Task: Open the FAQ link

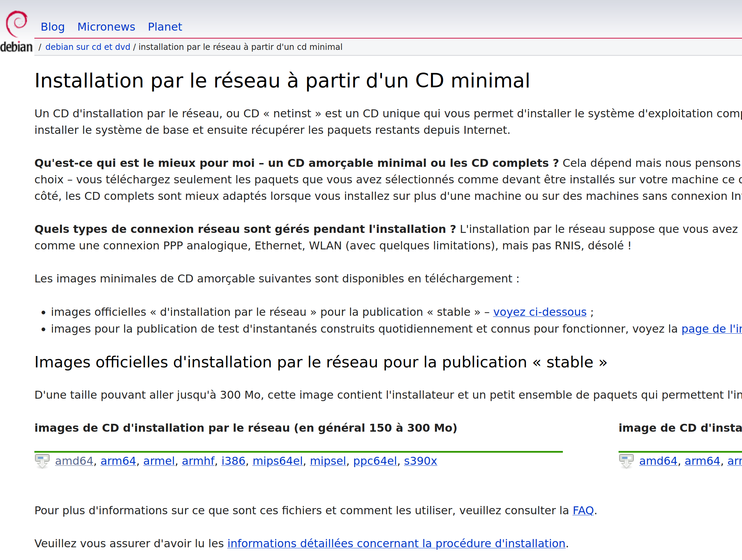Action: [x=583, y=510]
